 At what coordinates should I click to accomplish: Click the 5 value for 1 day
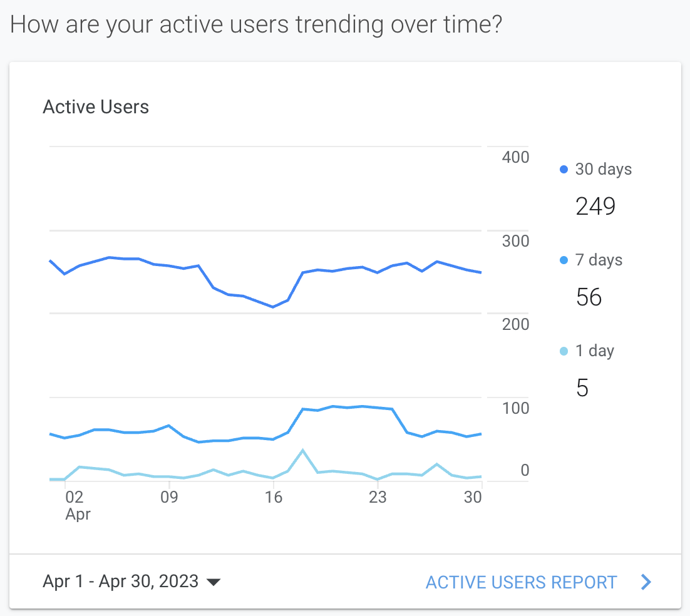pyautogui.click(x=582, y=388)
